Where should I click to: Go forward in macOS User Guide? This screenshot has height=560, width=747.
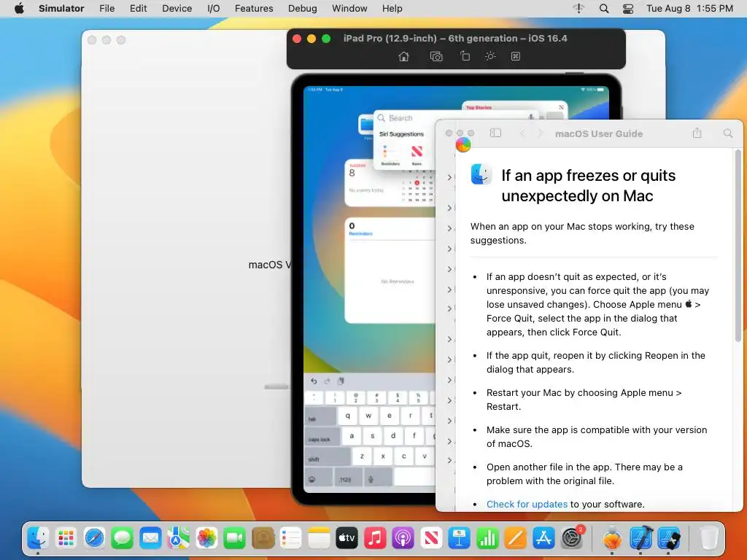point(540,133)
